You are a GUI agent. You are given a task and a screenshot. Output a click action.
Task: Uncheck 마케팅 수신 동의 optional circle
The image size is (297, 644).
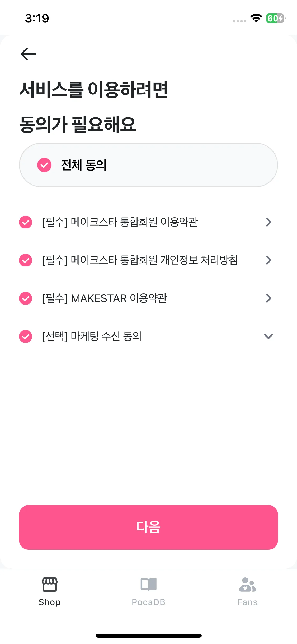click(26, 336)
